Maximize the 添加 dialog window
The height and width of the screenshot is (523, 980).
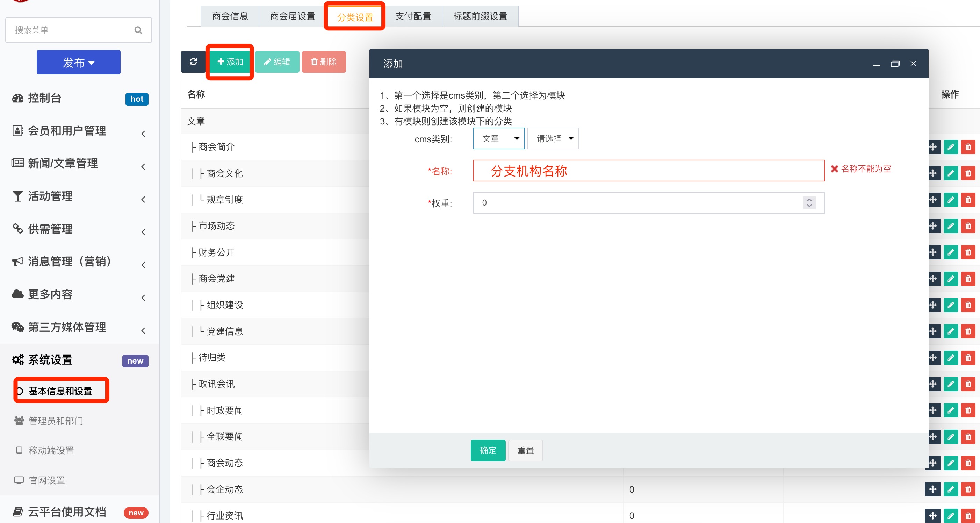point(895,64)
